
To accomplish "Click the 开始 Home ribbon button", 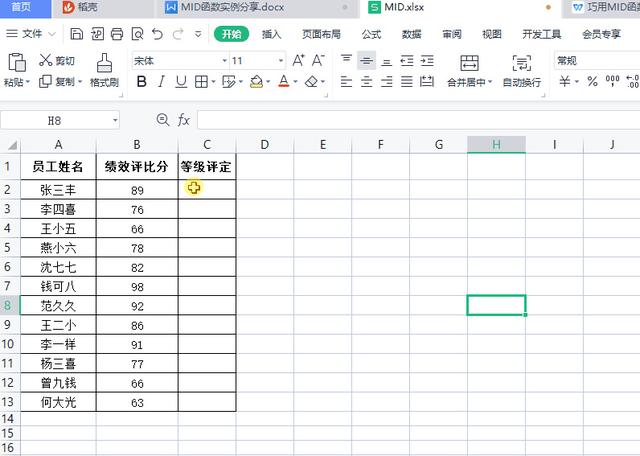I will click(x=231, y=34).
